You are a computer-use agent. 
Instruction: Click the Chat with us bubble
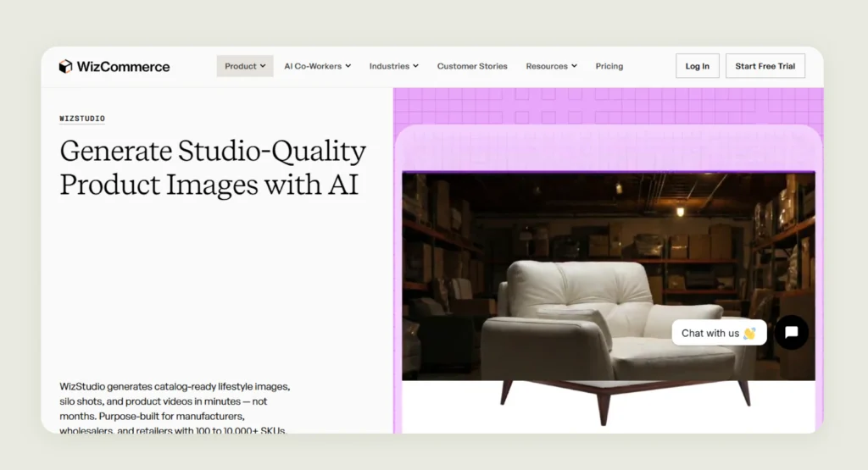click(719, 333)
